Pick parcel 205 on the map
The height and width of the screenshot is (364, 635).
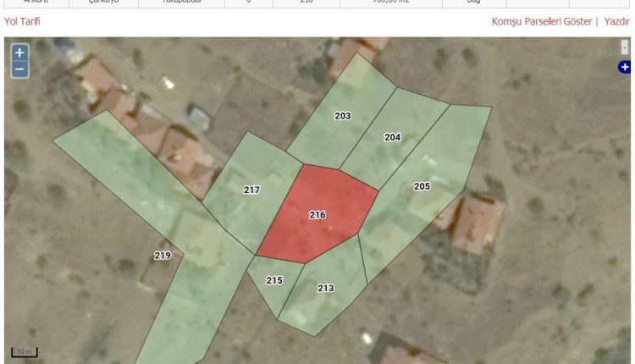[422, 186]
